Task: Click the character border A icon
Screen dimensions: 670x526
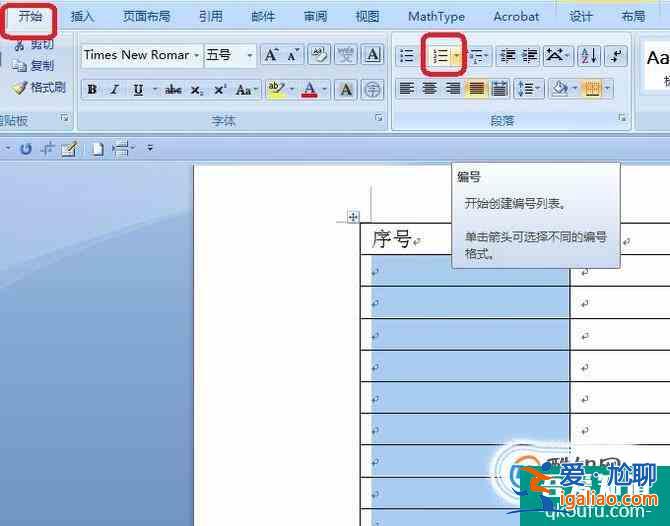Action: [x=372, y=56]
